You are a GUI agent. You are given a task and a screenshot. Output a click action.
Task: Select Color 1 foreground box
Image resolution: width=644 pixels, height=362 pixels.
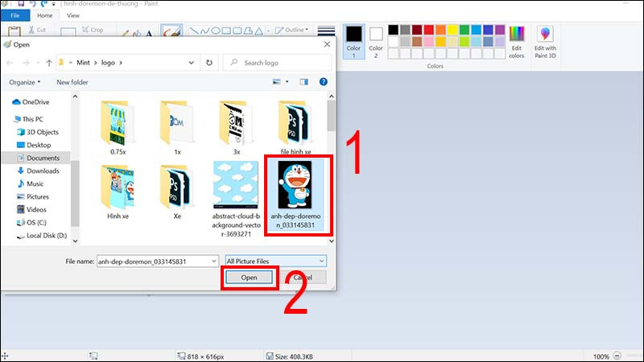click(x=353, y=42)
